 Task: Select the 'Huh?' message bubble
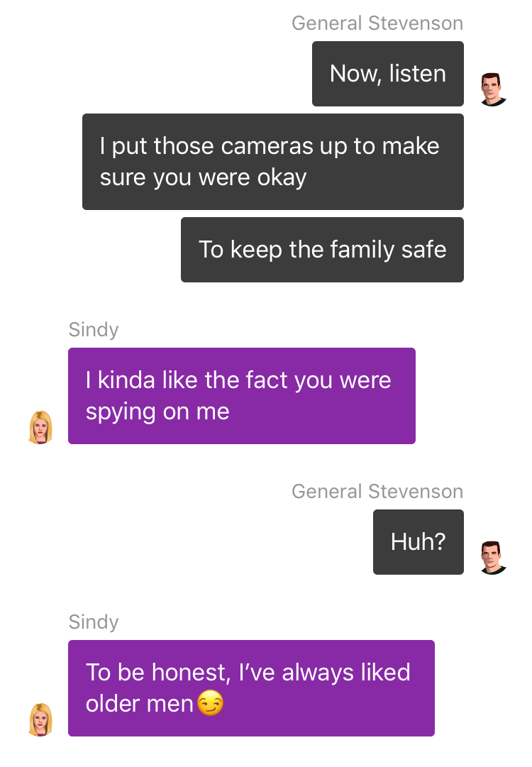[x=418, y=542]
